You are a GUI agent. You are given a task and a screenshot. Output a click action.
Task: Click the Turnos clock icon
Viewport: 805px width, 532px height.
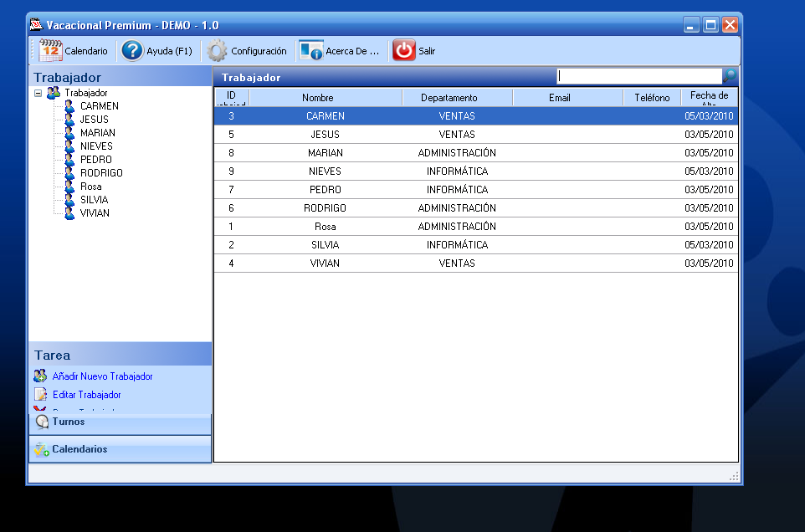click(42, 422)
